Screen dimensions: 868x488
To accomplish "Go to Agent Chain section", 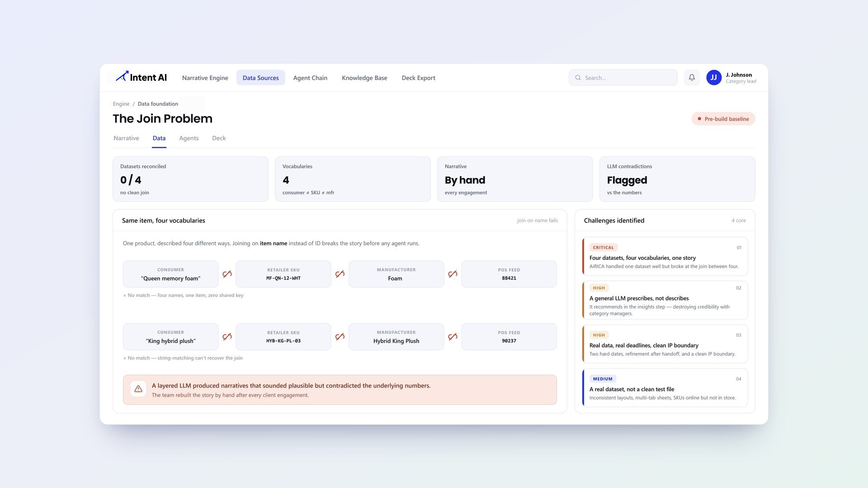I will [x=310, y=78].
